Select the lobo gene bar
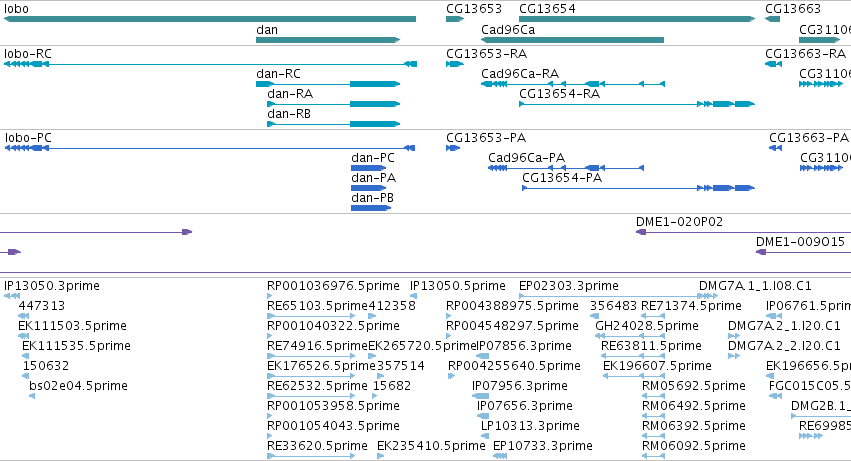This screenshot has height=461, width=851. (209, 19)
